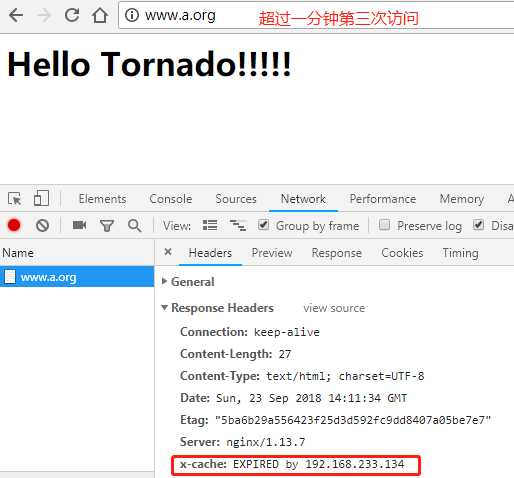Enable the Preserve log checkbox
This screenshot has width=514, height=478.
click(x=384, y=225)
